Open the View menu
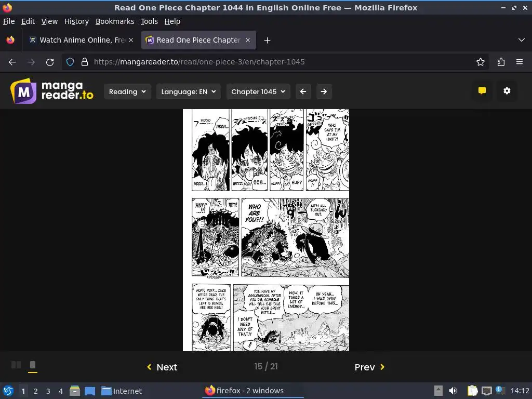The image size is (532, 399). (x=49, y=21)
